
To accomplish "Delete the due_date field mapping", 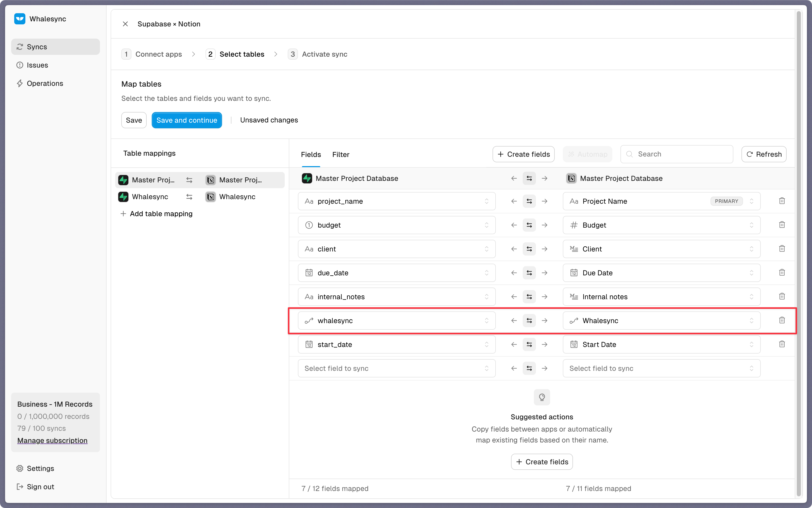I will click(x=782, y=273).
